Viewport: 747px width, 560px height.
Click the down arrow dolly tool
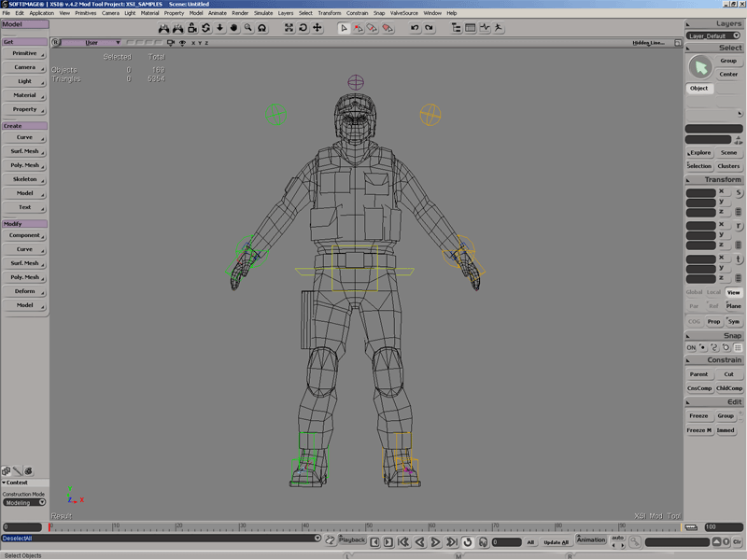pos(219,28)
